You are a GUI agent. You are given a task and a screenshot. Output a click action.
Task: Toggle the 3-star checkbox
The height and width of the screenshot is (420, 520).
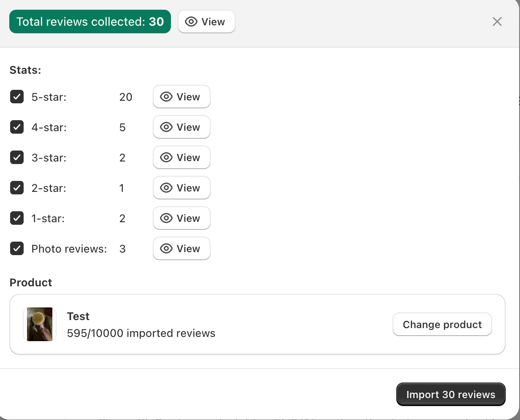coord(17,158)
